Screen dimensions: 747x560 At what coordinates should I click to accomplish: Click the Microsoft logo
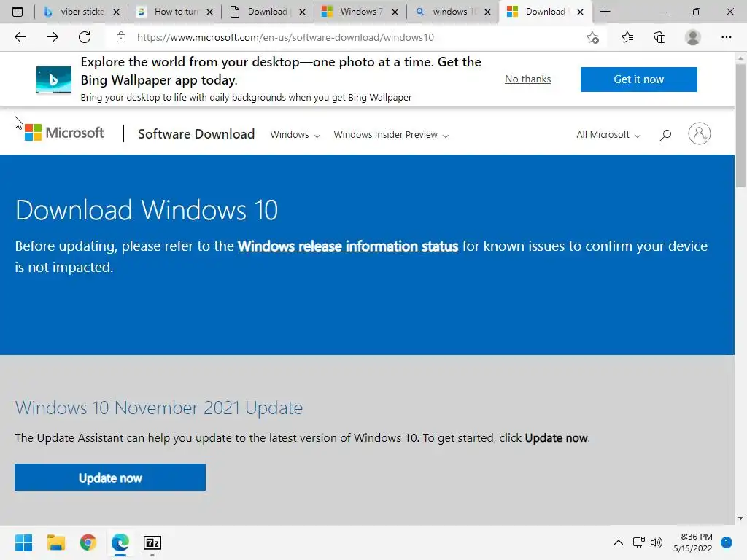click(x=64, y=133)
